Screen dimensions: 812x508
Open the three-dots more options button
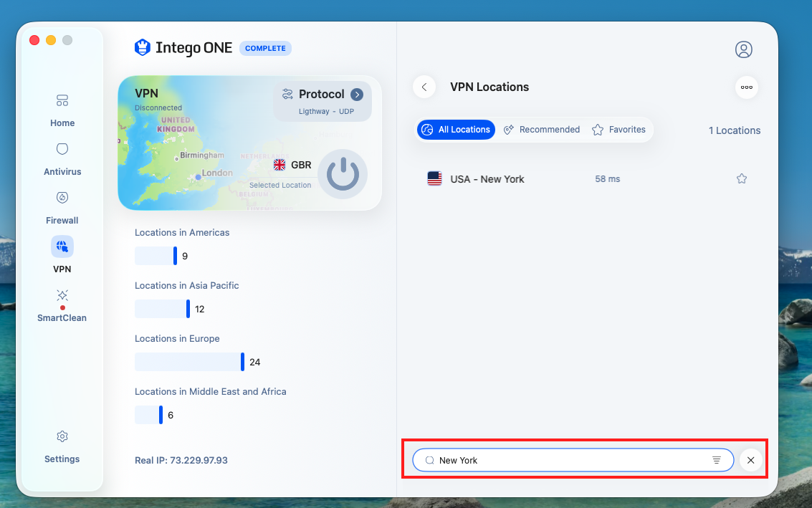[x=747, y=87]
